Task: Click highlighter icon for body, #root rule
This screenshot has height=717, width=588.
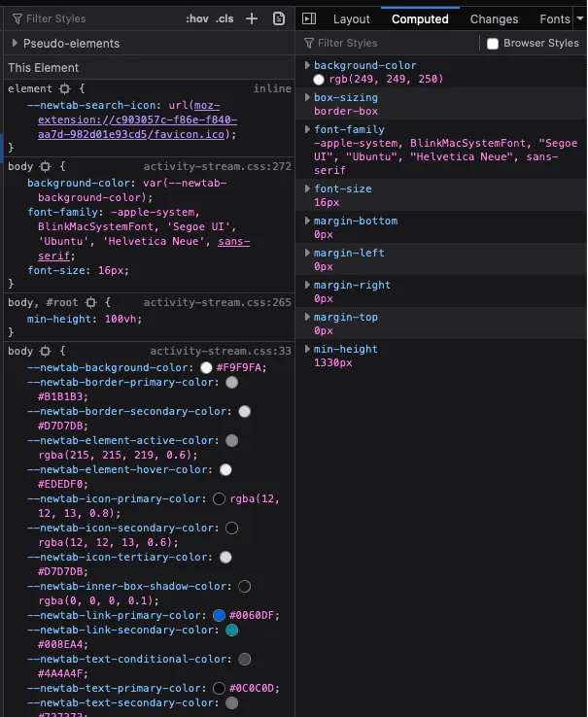Action: point(90,303)
